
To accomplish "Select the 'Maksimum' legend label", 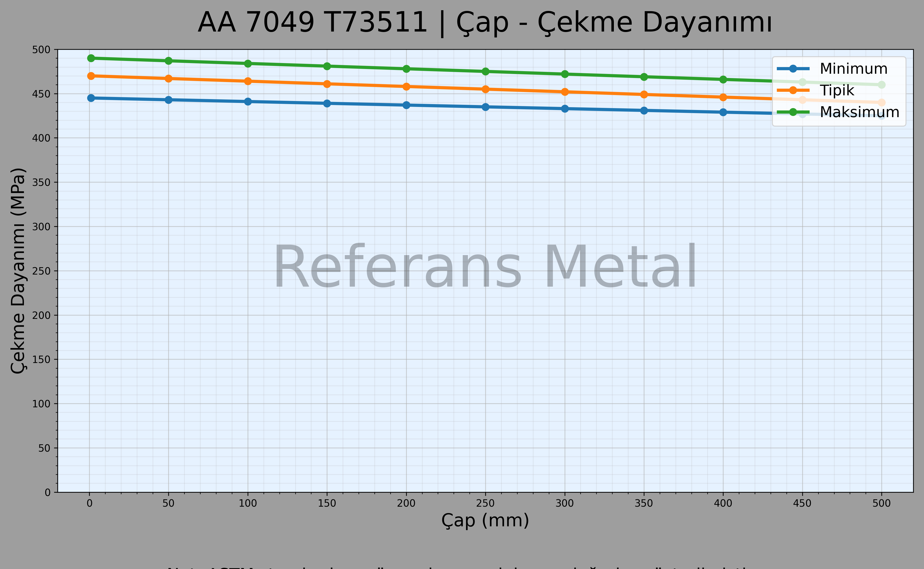I will [x=860, y=112].
